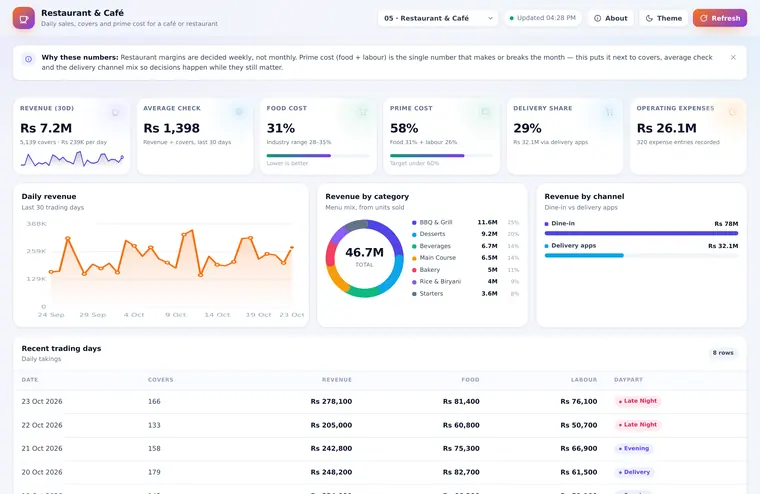Click the Rs 7.2M revenue value
Image resolution: width=760 pixels, height=494 pixels.
click(46, 128)
